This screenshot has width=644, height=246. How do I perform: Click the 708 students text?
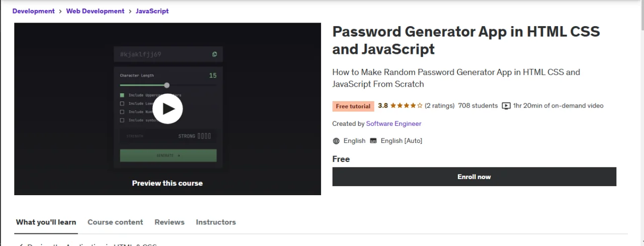point(478,106)
